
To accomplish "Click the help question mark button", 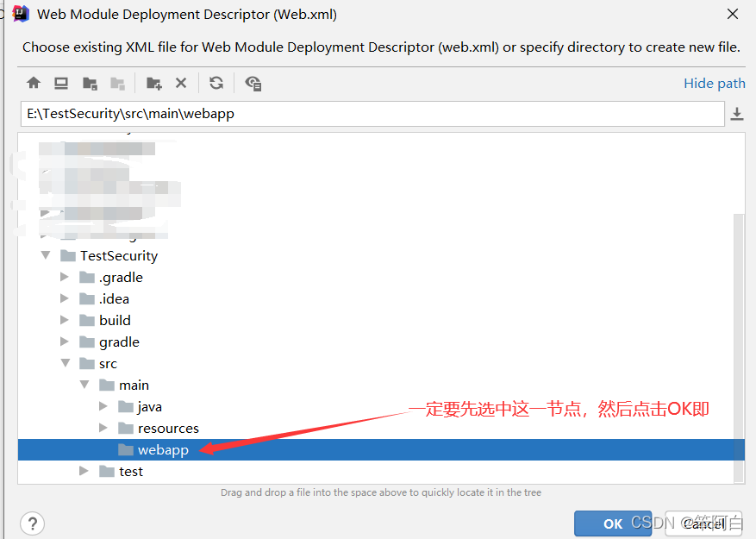I will click(x=32, y=523).
